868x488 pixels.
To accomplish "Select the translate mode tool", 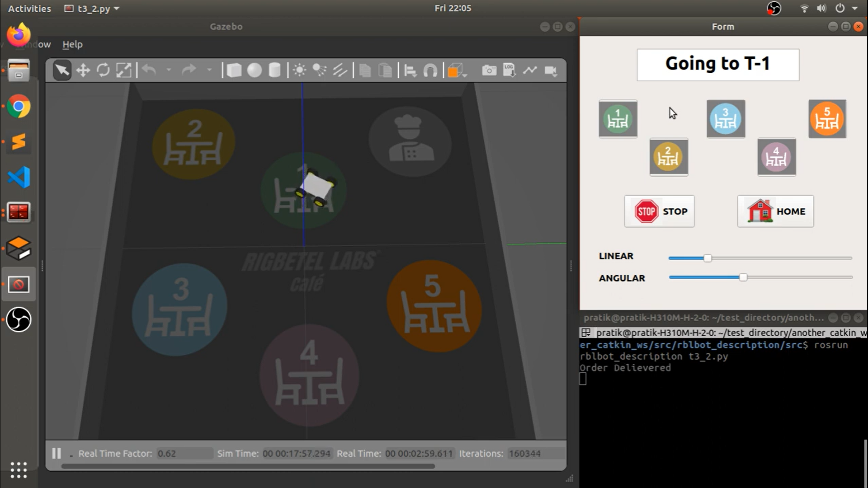I will click(83, 70).
